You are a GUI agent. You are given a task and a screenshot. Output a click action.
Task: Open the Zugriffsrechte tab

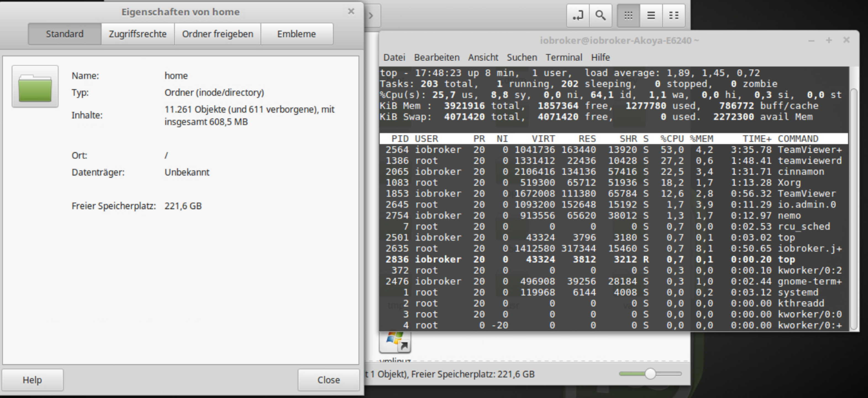click(138, 34)
